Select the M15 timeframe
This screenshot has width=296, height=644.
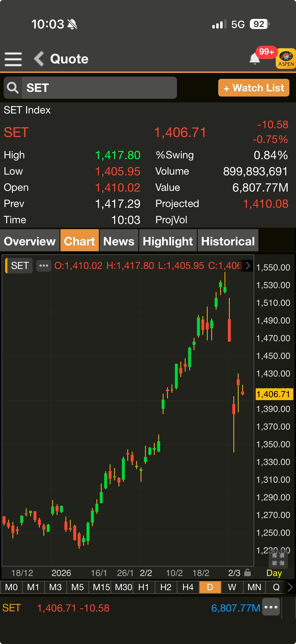coord(101,587)
